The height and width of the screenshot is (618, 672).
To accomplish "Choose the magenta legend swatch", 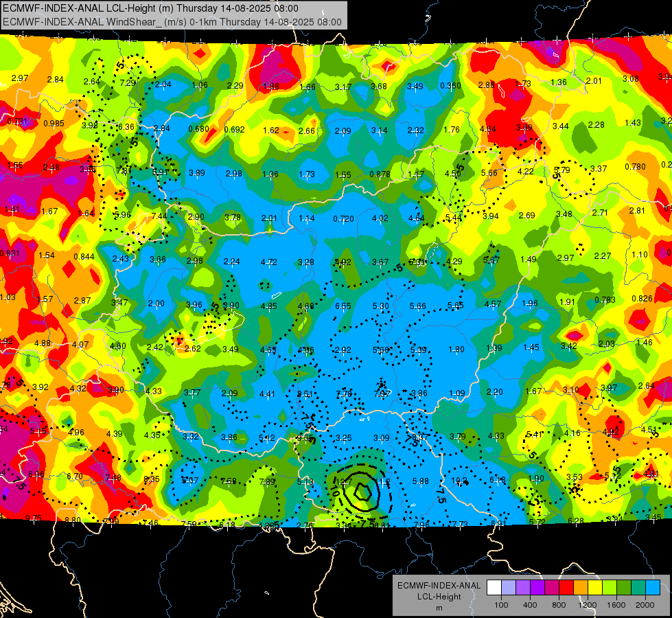I will click(552, 587).
